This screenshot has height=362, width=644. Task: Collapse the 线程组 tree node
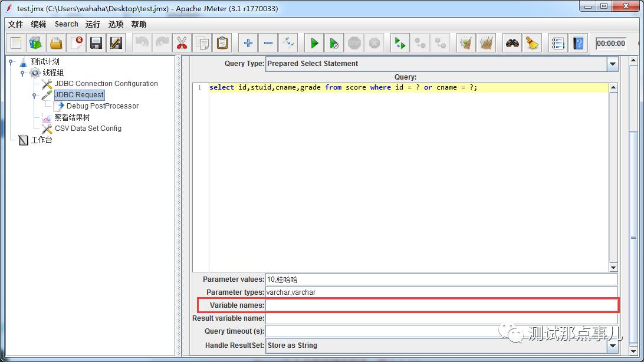(22, 73)
